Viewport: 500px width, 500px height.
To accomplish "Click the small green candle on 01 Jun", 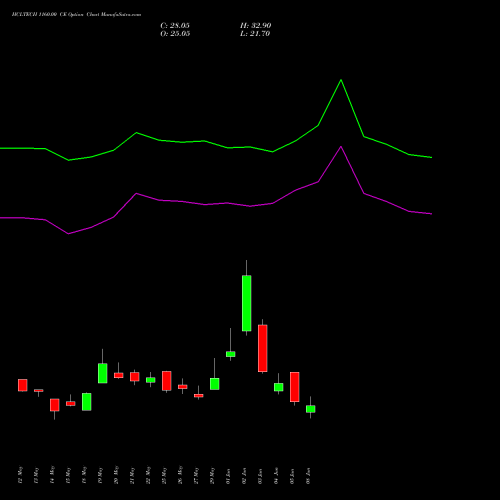I will [x=231, y=354].
